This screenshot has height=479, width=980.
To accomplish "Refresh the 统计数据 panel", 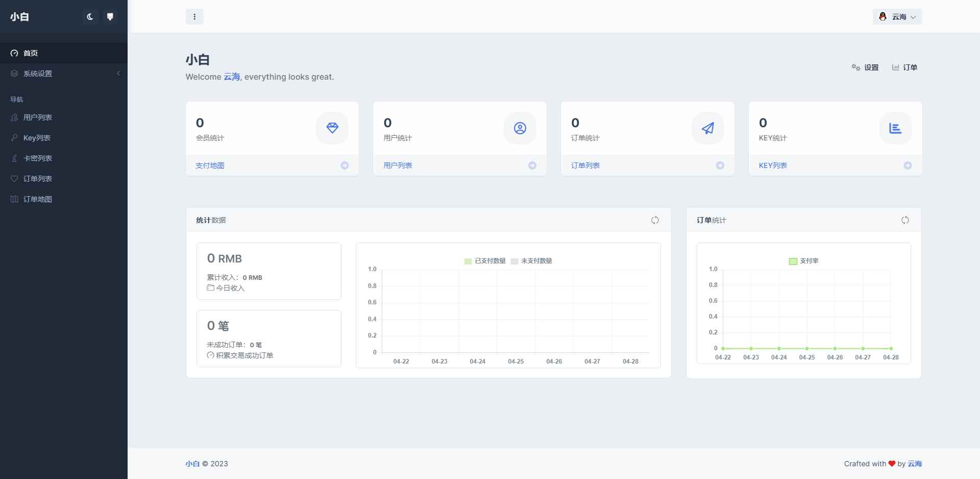I will click(655, 220).
